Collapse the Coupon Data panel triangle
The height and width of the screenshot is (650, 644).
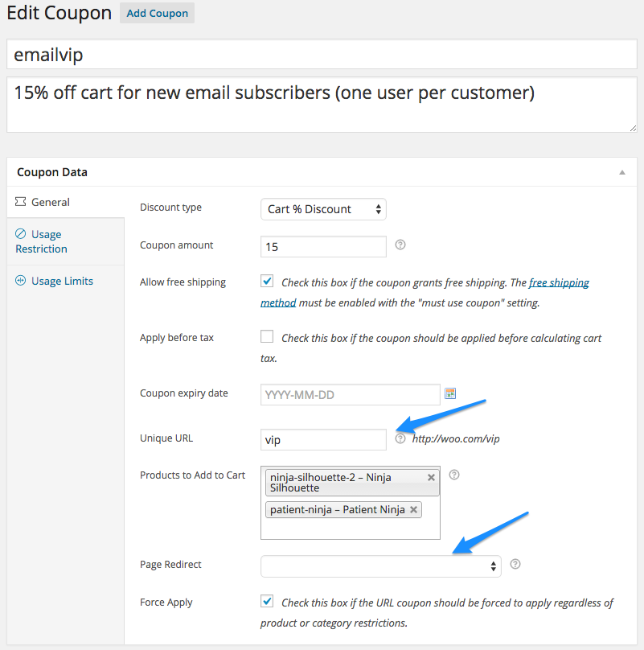point(622,172)
